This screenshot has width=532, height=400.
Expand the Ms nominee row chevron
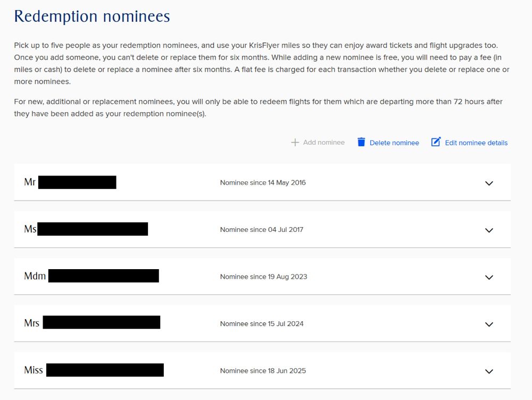(x=489, y=230)
